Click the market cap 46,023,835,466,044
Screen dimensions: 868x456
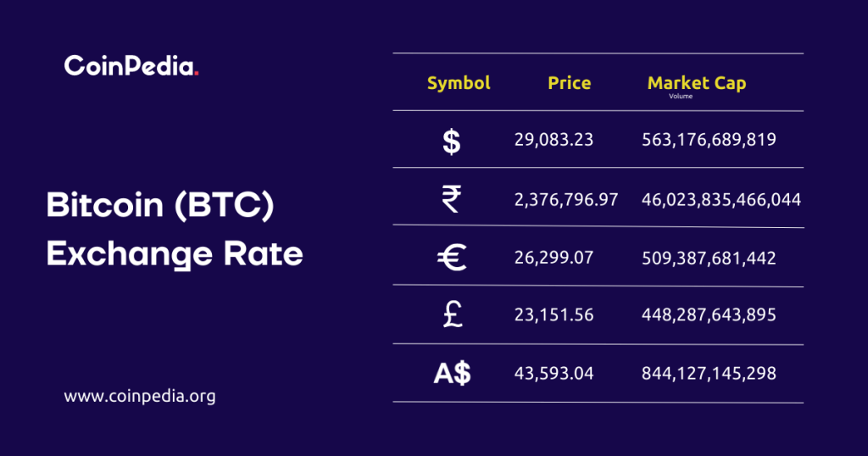pyautogui.click(x=721, y=200)
